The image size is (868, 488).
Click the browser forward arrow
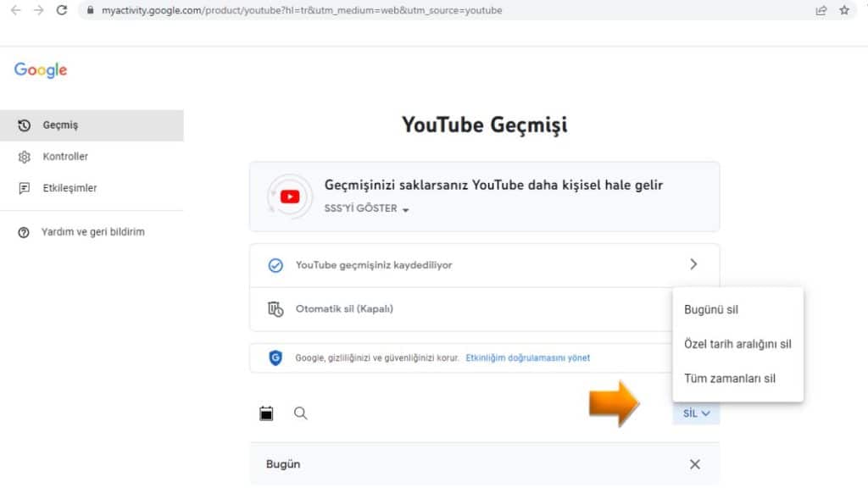coord(38,10)
